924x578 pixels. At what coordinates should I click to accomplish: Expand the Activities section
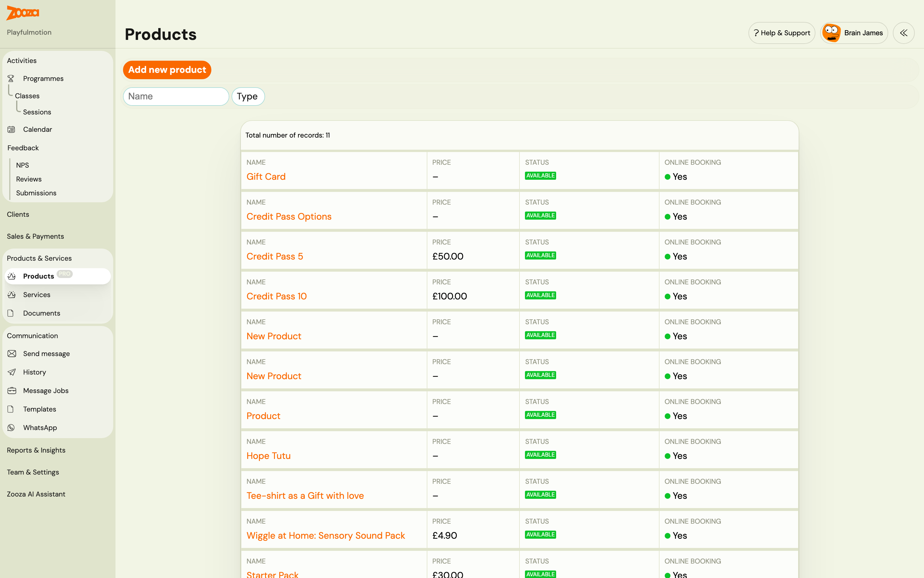click(22, 60)
